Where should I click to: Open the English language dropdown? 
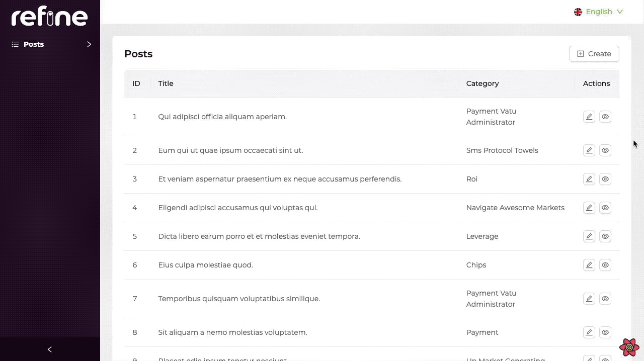coord(599,12)
